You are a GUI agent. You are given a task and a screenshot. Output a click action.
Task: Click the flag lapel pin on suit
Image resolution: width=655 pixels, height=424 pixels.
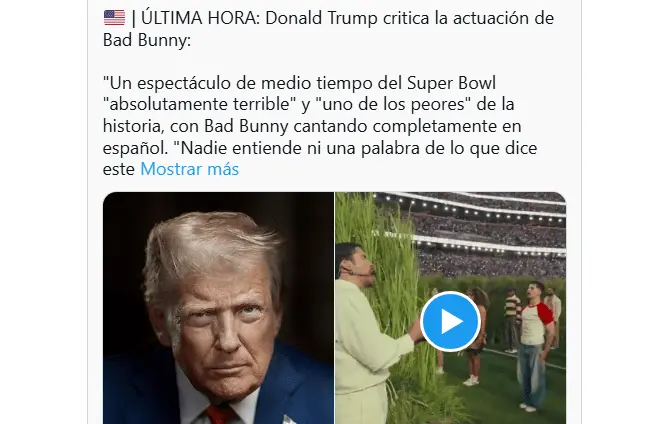[x=288, y=419]
